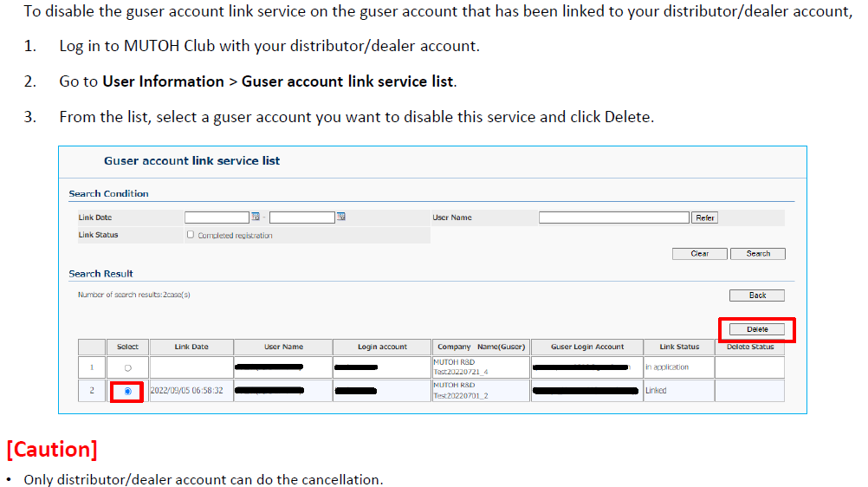The height and width of the screenshot is (487, 868).
Task: Focus the Link Date start field
Action: (217, 218)
